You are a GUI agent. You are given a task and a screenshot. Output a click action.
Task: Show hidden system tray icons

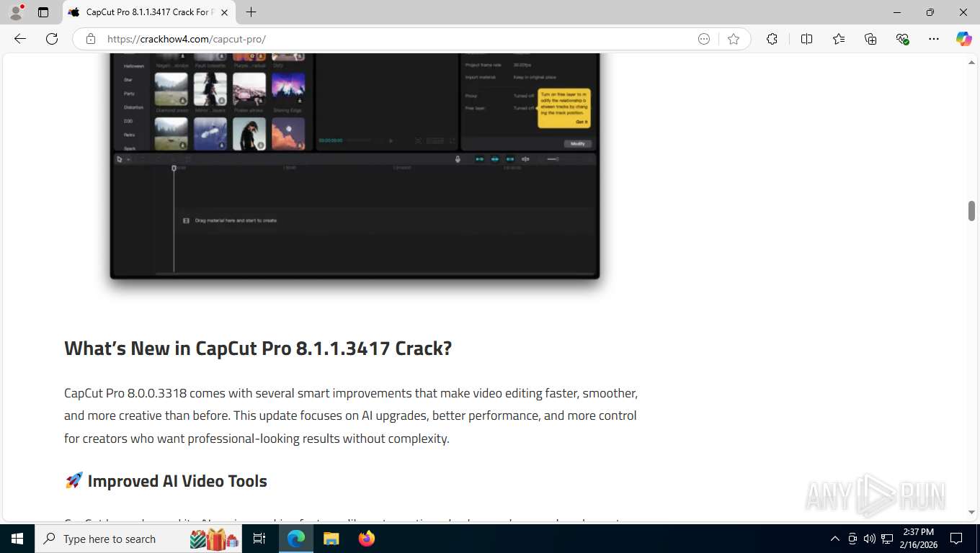tap(835, 539)
